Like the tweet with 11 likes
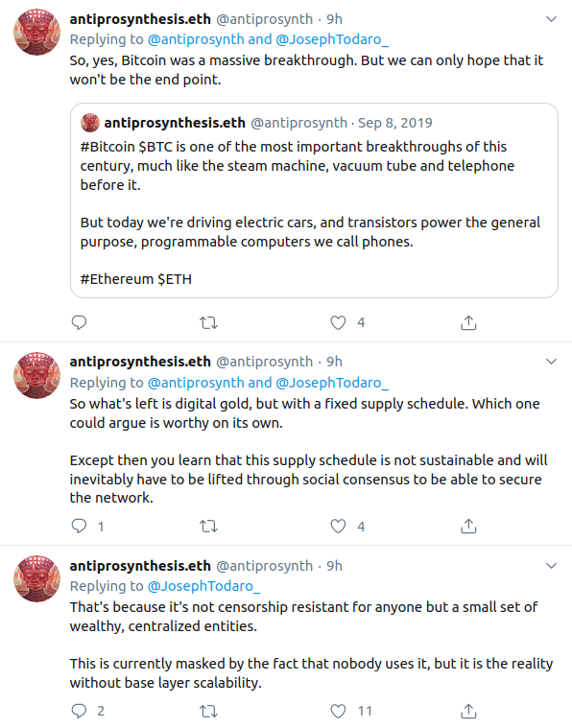572x728 pixels. [338, 711]
